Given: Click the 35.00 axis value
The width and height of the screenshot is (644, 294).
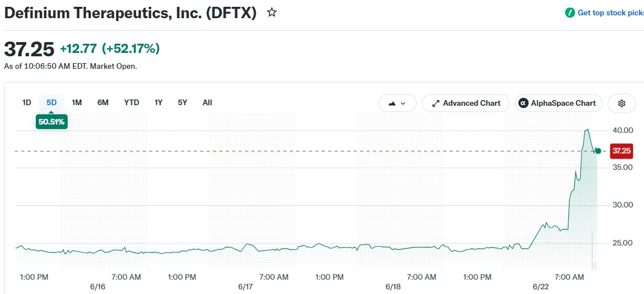Looking at the screenshot, I should tap(622, 167).
